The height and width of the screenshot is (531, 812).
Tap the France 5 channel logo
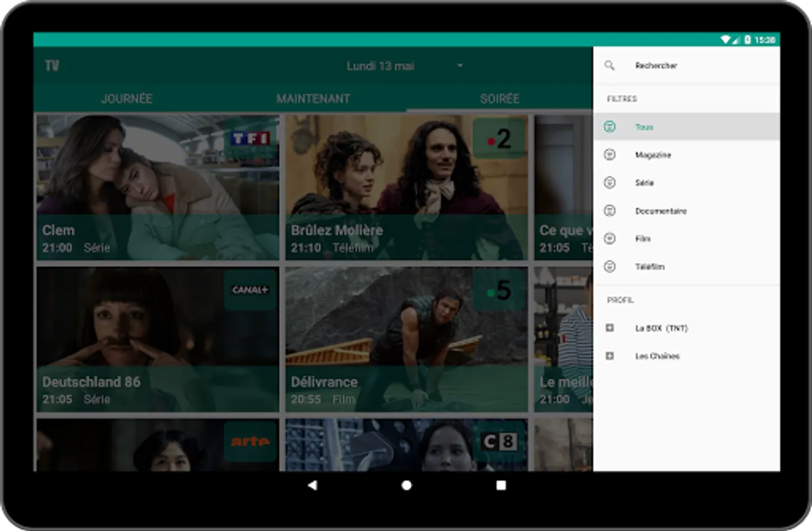499,290
